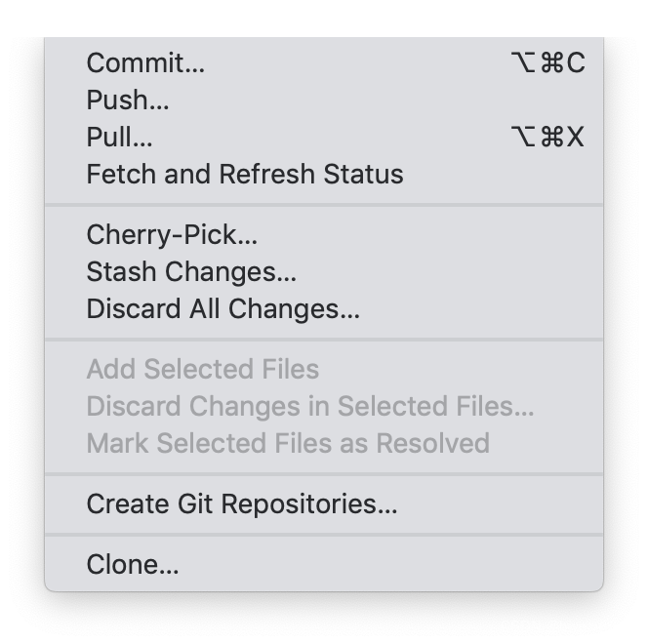Click the separator above Create Git Repositories
The width and height of the screenshot is (648, 644).
(324, 474)
